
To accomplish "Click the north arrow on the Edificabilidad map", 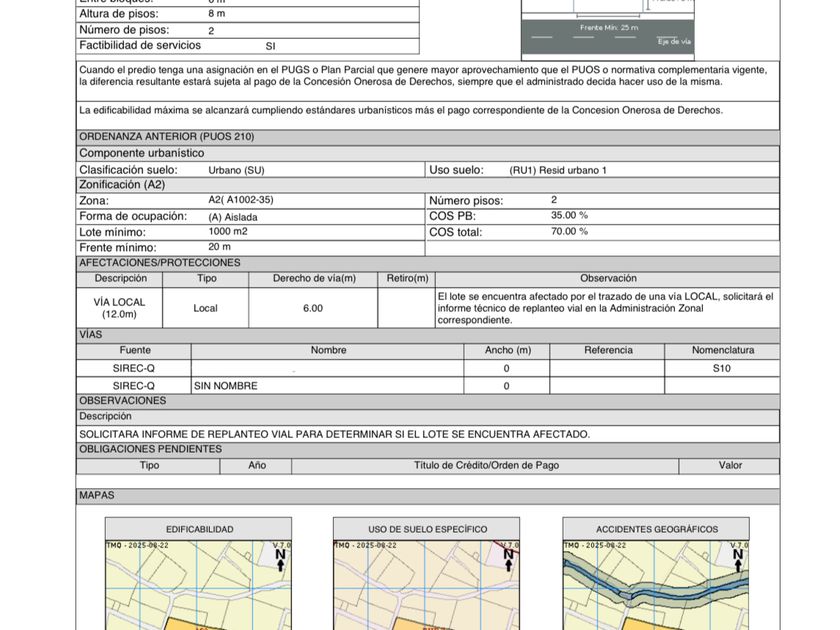I will pos(280,558).
